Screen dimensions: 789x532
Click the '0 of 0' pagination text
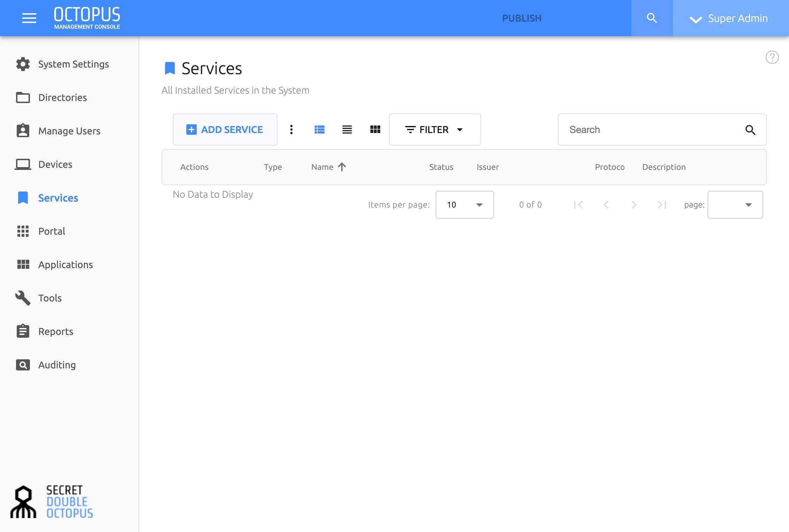(530, 205)
